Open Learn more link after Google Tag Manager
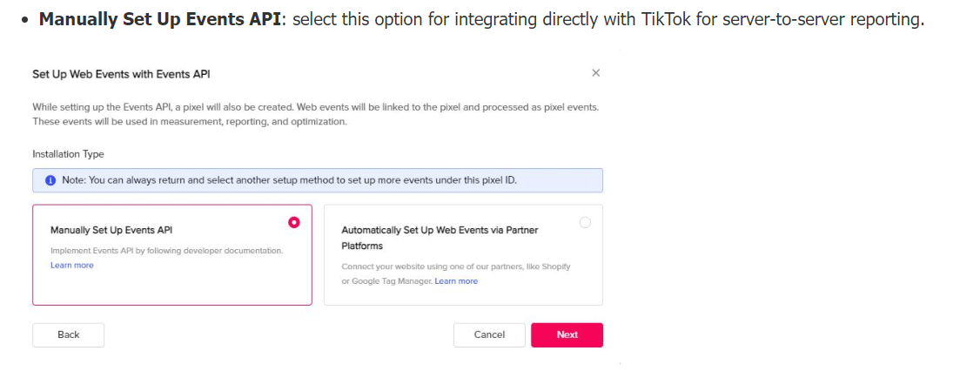The width and height of the screenshot is (980, 371). click(456, 281)
